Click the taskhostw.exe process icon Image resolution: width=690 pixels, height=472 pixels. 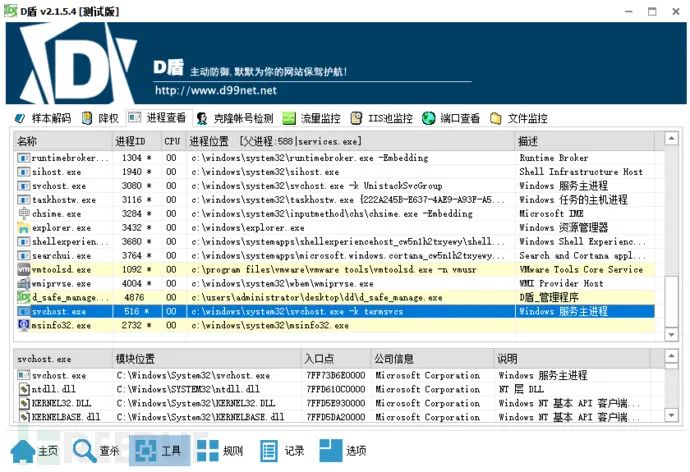pos(23,200)
